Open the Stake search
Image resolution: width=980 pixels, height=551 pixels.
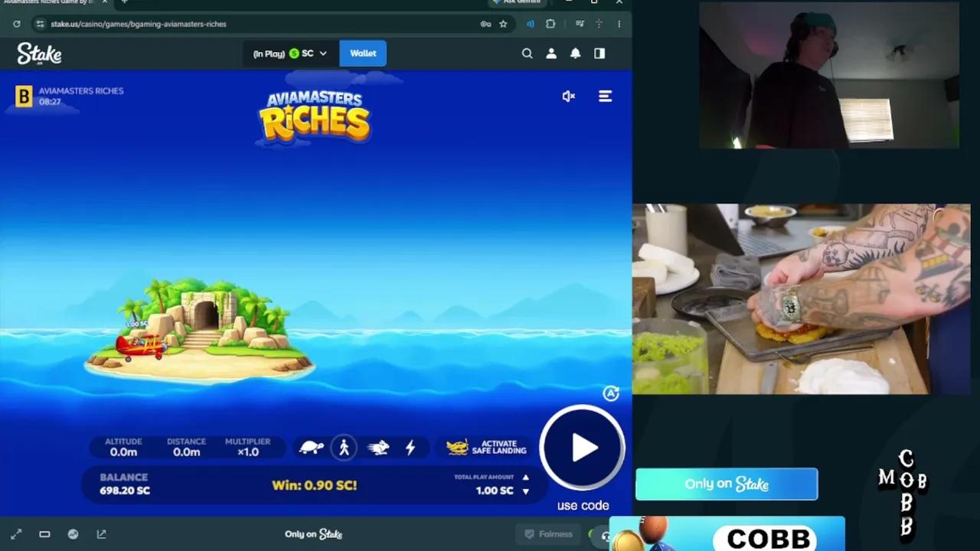527,54
